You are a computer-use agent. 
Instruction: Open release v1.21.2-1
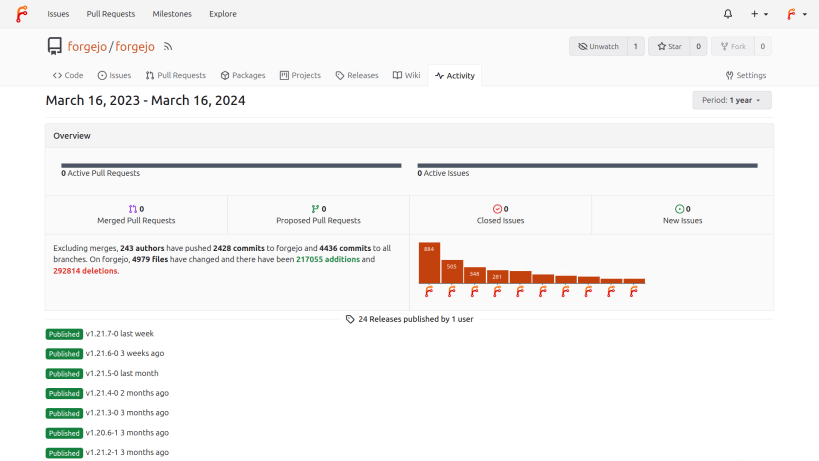(102, 453)
